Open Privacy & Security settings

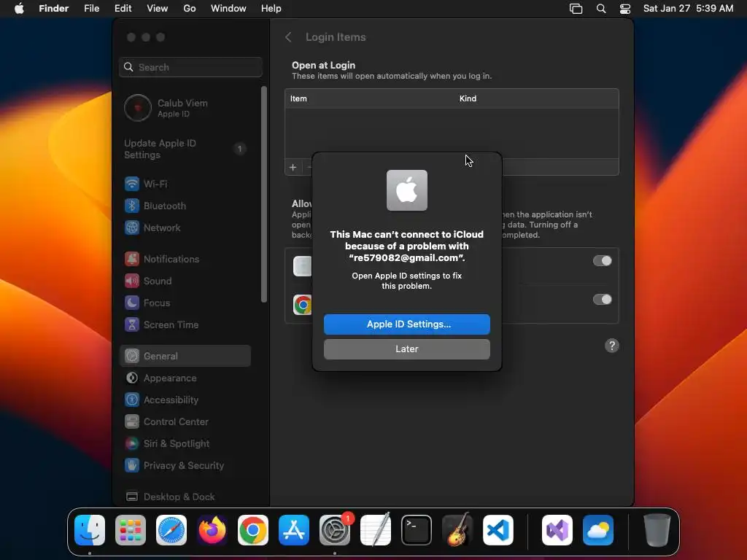pos(185,466)
